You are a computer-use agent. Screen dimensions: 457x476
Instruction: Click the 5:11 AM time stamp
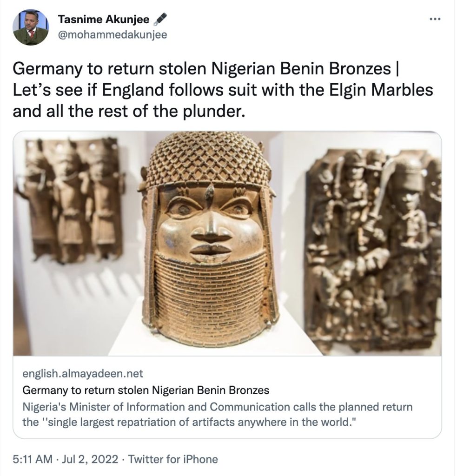(33, 459)
